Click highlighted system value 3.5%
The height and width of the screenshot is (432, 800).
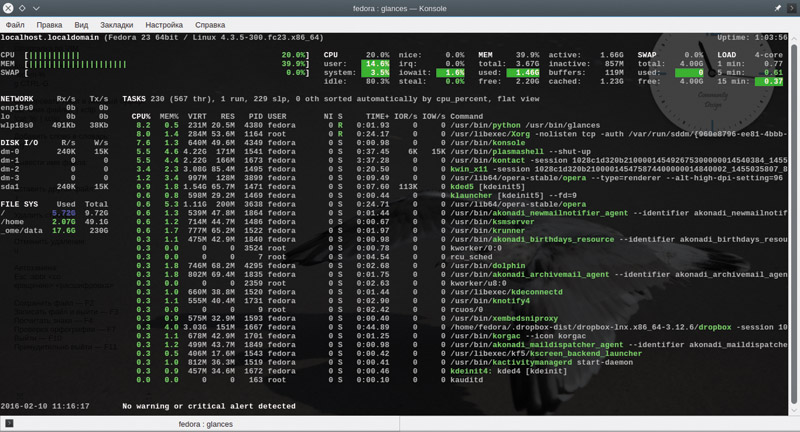(x=376, y=72)
